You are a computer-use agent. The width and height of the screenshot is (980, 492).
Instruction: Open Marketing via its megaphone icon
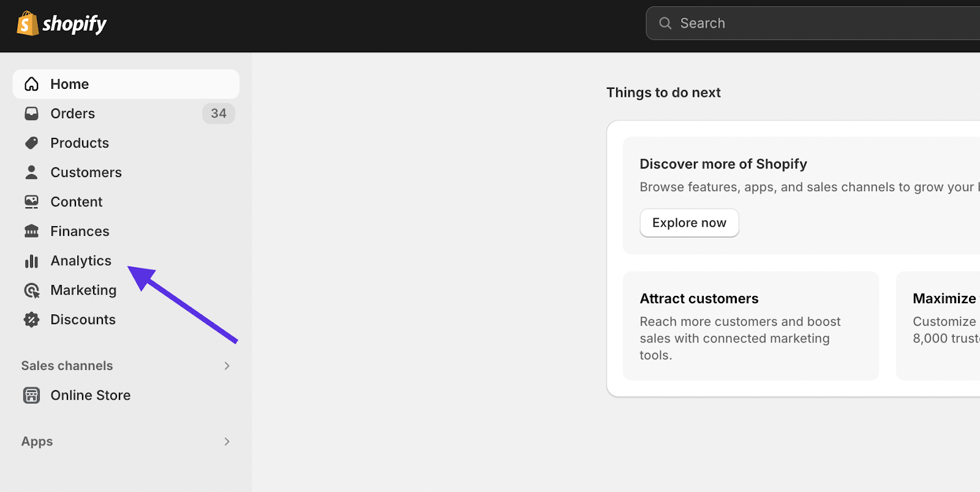click(31, 290)
